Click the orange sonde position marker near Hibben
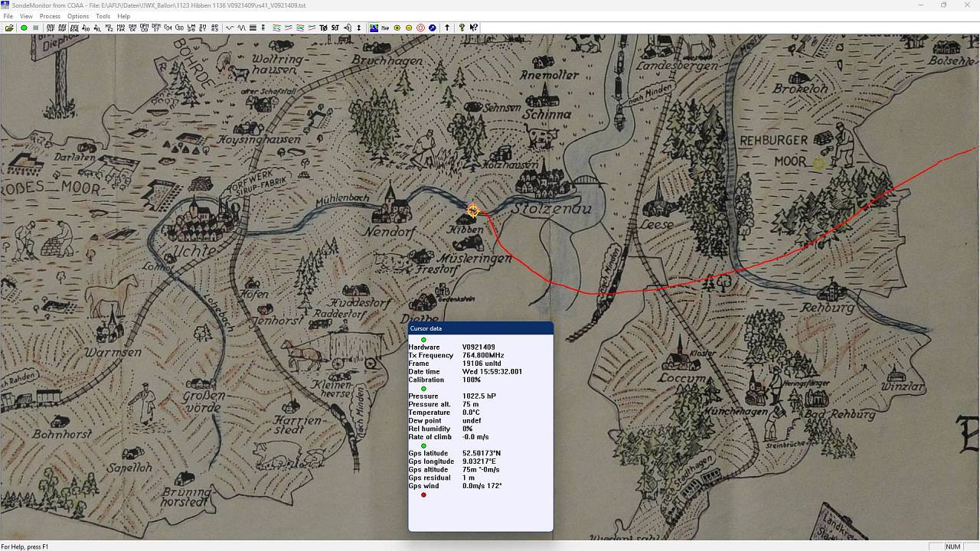 (x=473, y=210)
